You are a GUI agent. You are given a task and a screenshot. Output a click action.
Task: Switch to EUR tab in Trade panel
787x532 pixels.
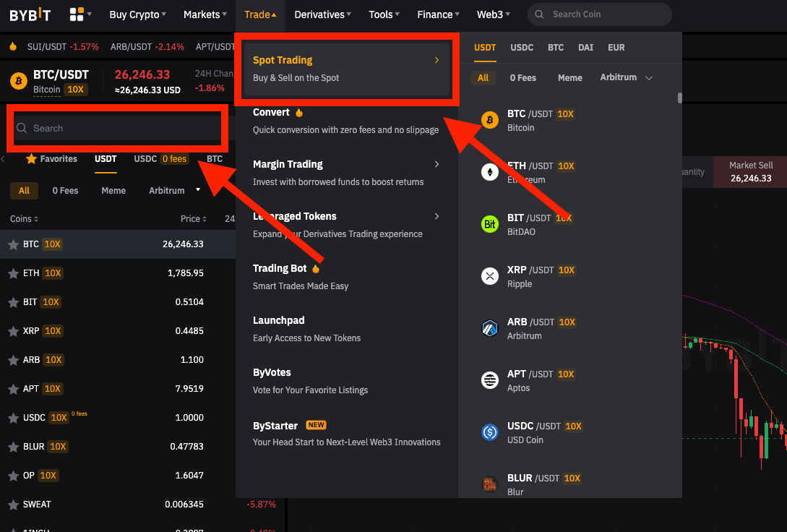(x=616, y=48)
